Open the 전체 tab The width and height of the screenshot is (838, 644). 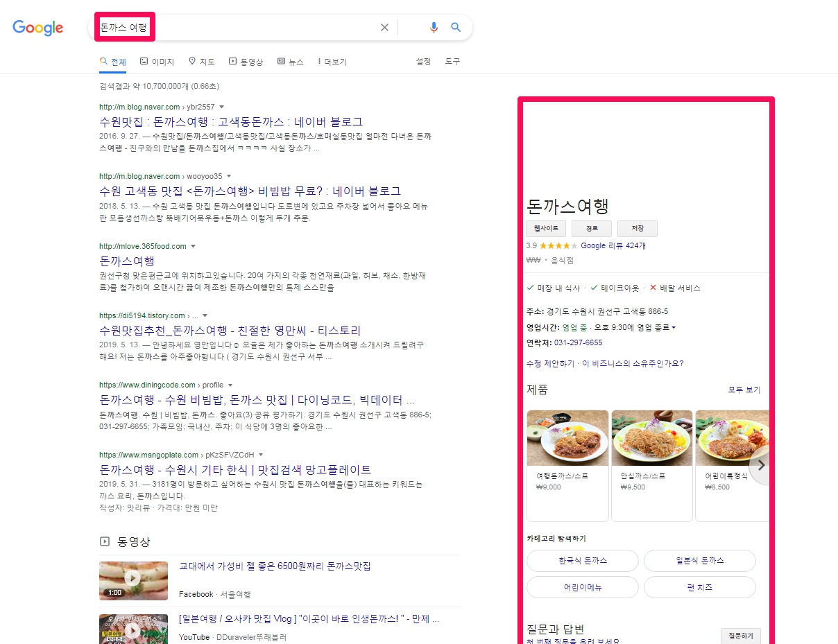(113, 62)
